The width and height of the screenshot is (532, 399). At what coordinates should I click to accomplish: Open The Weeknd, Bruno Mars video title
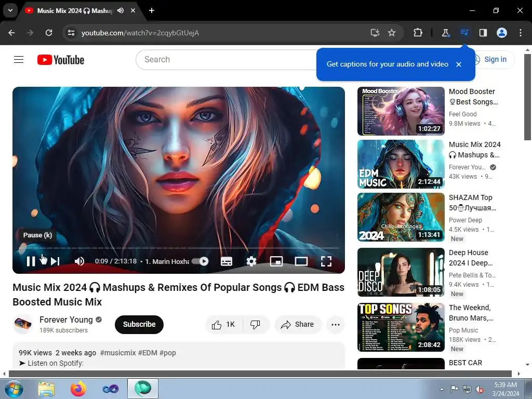point(471,313)
